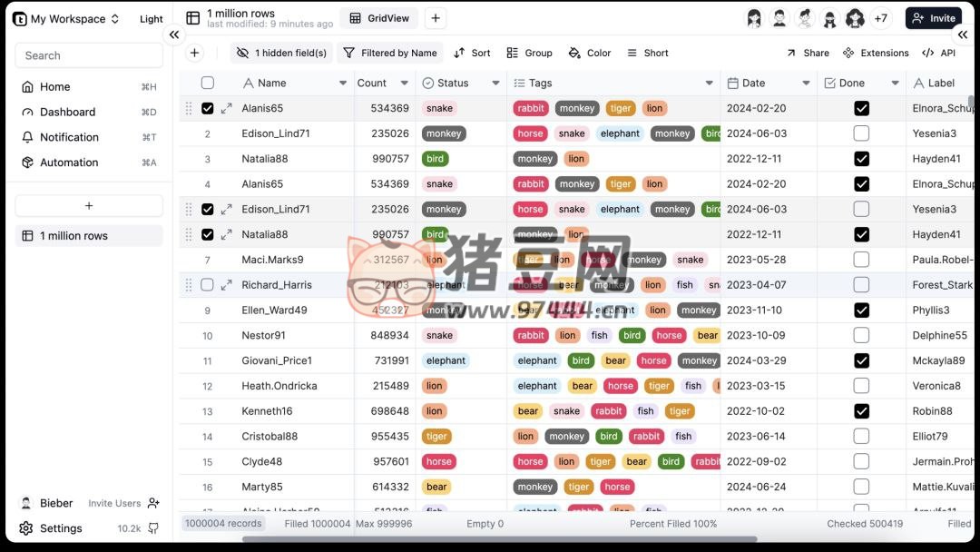The height and width of the screenshot is (552, 980).
Task: Open the hidden fields settings via eye icon
Action: 241,53
